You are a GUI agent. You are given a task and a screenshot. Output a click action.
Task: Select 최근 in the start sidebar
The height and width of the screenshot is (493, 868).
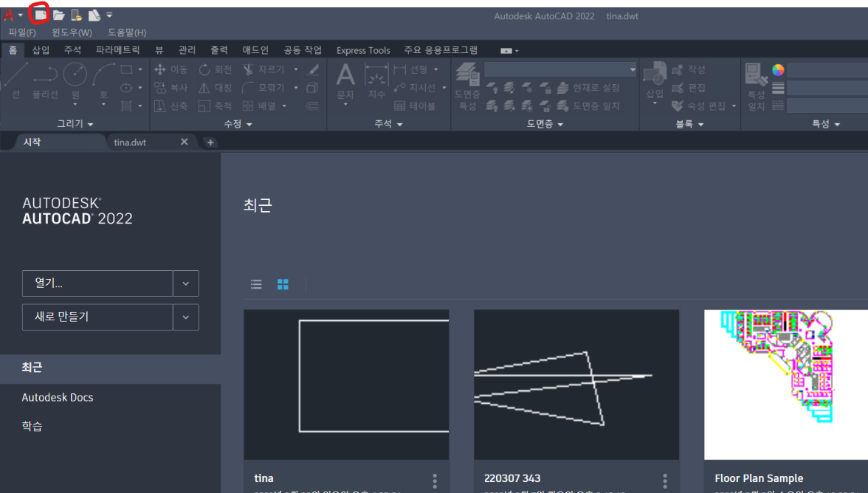click(x=110, y=368)
